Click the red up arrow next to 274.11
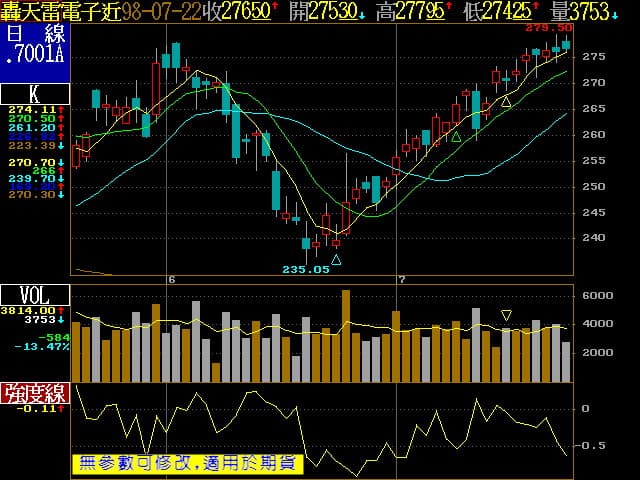 [64, 109]
